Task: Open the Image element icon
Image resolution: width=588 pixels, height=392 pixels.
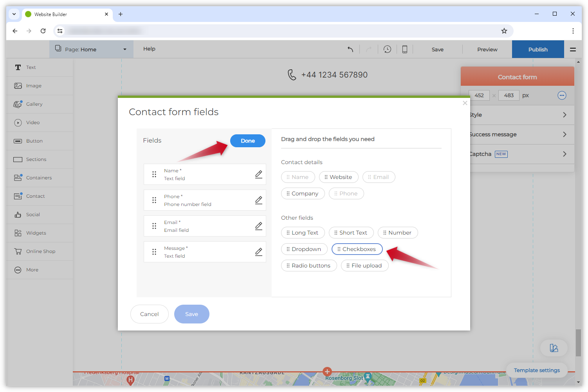Action: tap(18, 85)
